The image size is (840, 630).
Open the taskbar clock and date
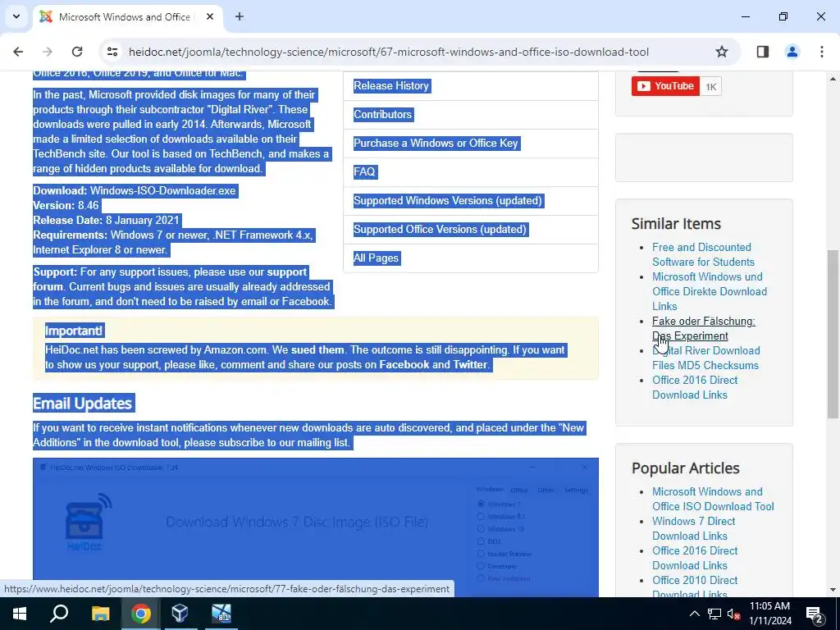pyautogui.click(x=769, y=614)
